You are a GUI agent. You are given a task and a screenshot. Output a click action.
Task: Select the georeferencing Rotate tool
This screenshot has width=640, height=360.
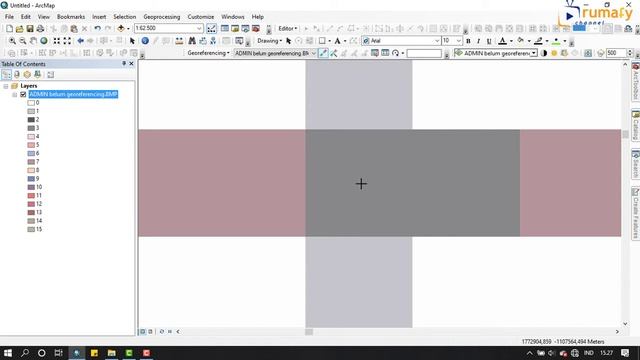395,53
